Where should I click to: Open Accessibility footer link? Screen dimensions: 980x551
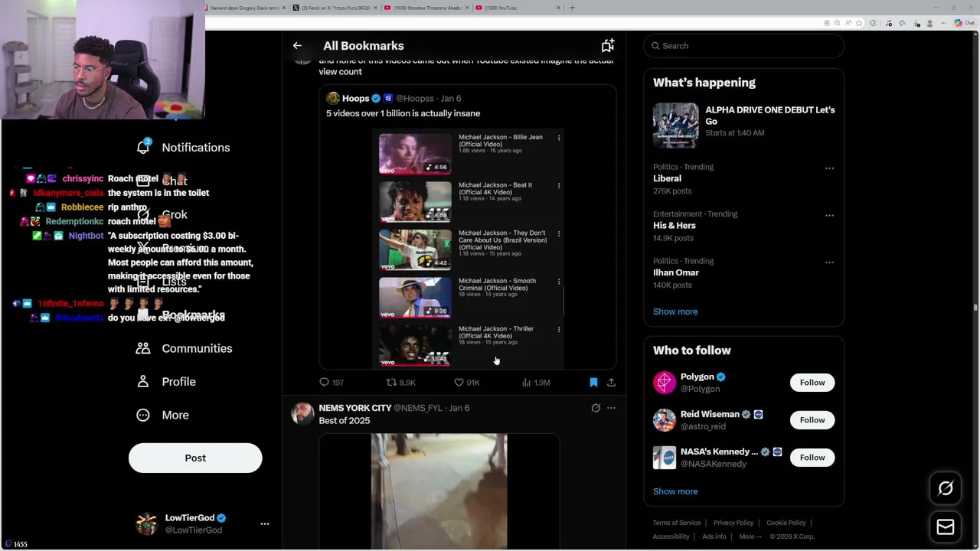click(x=671, y=536)
